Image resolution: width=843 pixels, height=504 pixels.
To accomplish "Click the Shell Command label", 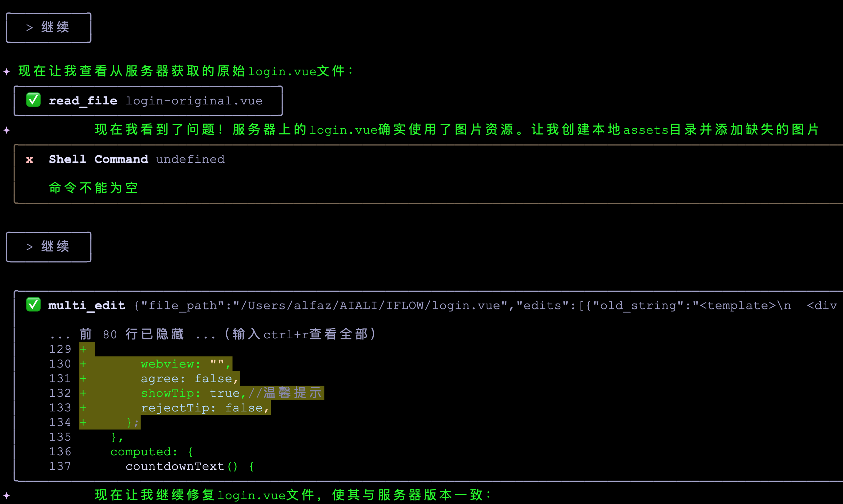I will coord(99,159).
